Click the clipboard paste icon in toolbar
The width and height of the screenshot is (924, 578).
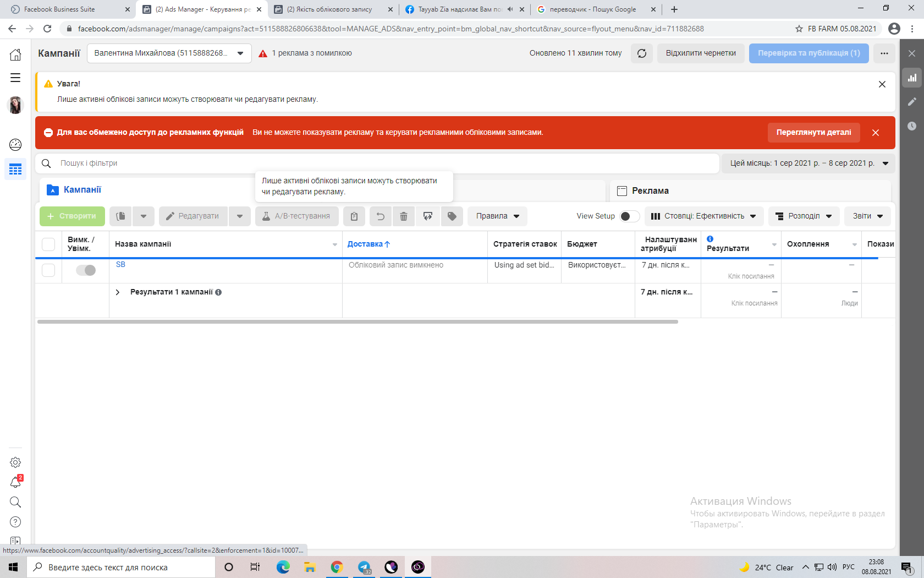coord(354,216)
